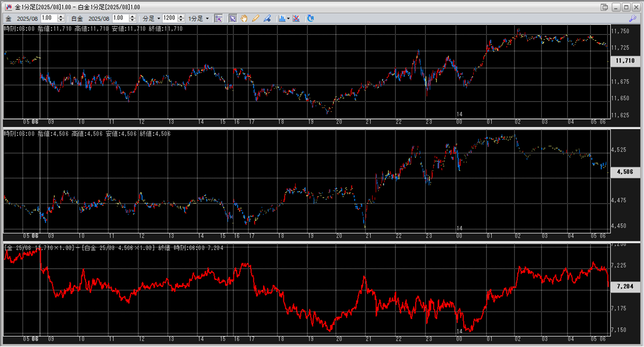Click the 7,204 spread price label

[x=624, y=286]
